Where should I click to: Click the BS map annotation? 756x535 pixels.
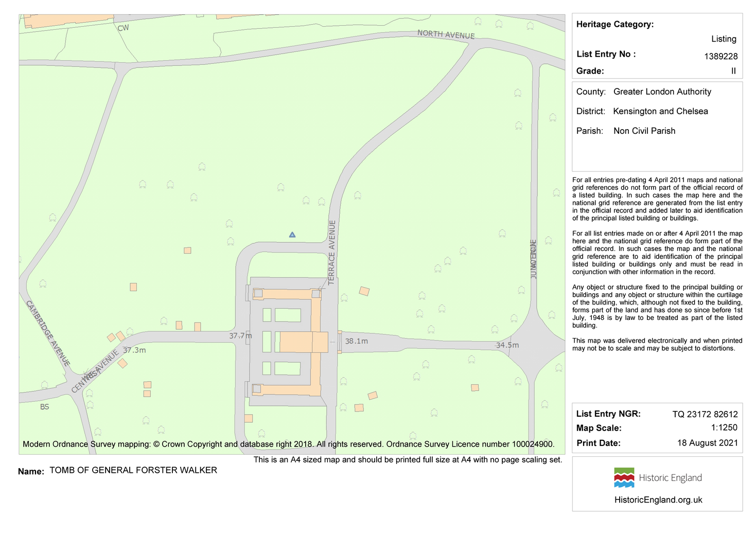pos(45,407)
